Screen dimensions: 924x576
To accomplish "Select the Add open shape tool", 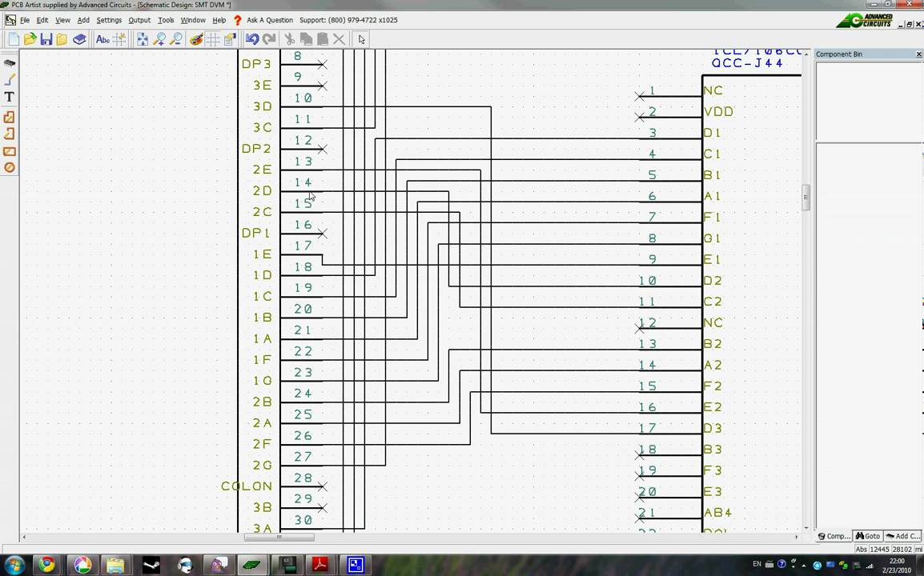I will [x=10, y=134].
